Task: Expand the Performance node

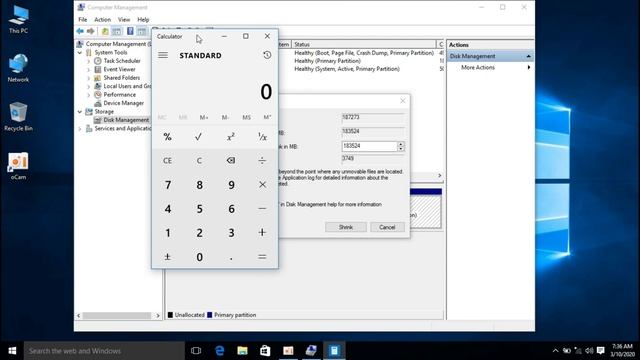Action: pos(89,95)
